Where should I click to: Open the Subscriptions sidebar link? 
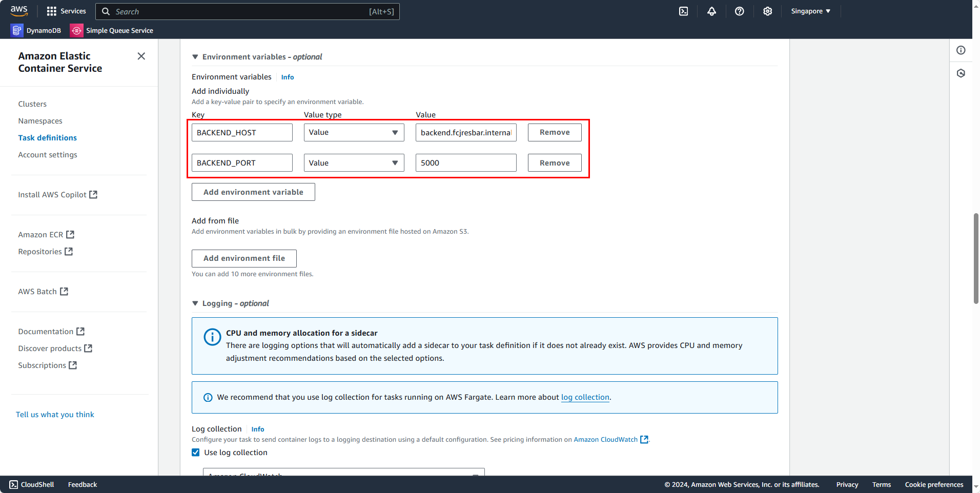tap(42, 365)
